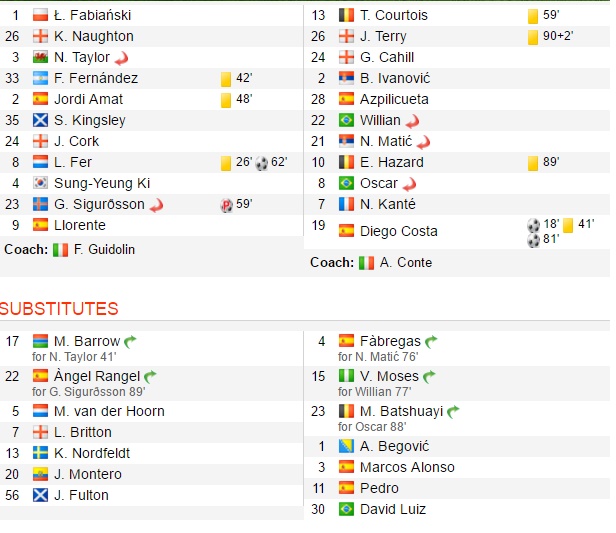Viewport: 616px width, 533px height.
Task: Open player link Ł. Fabiański
Action: [92, 16]
